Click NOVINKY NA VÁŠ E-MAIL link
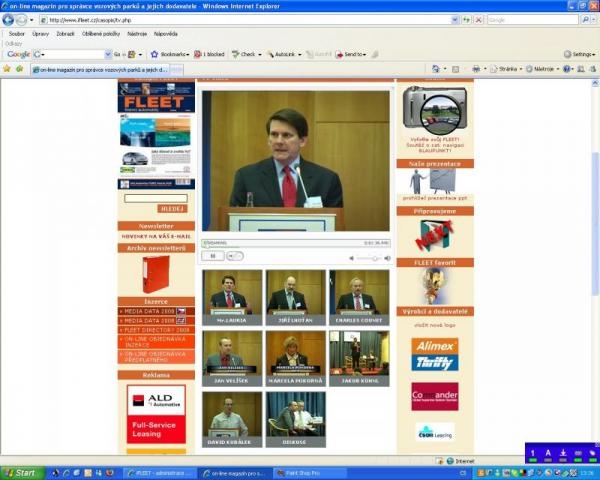Screen dimensions: 600x480 tap(156, 237)
